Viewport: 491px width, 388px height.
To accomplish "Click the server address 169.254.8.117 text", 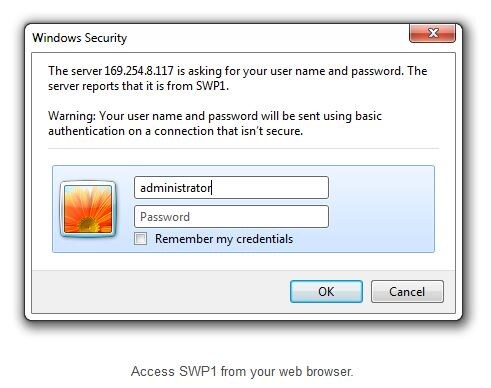I will pos(139,71).
